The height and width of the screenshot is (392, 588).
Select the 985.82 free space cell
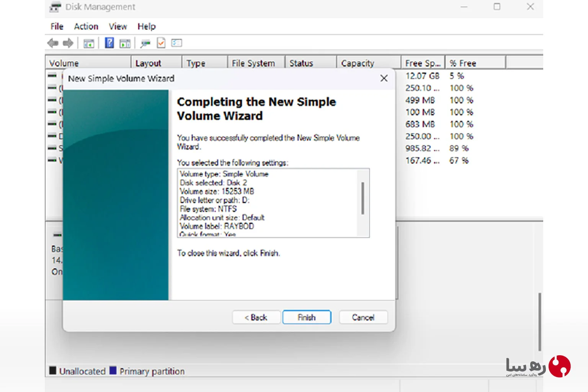tap(423, 149)
